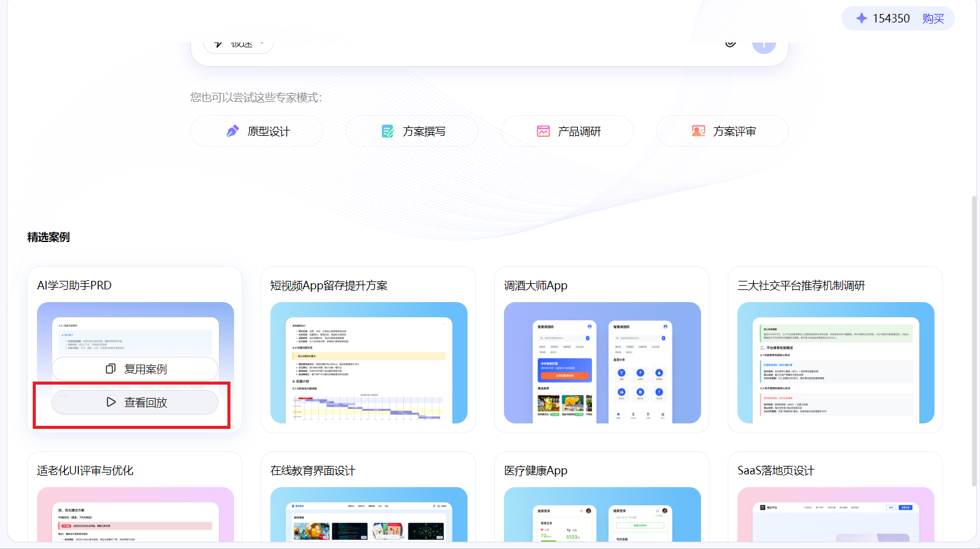Click the AI学习助手PRD card title
The height and width of the screenshot is (549, 980).
pos(74,285)
